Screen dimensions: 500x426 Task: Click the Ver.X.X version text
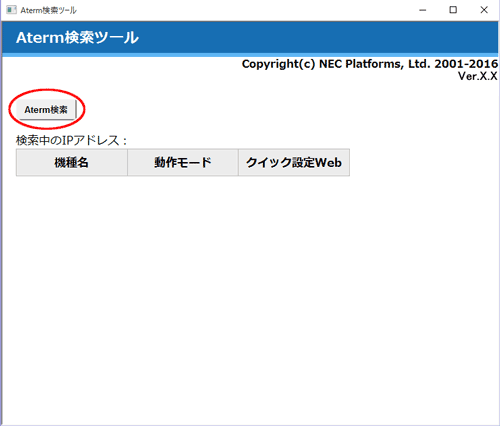(478, 76)
